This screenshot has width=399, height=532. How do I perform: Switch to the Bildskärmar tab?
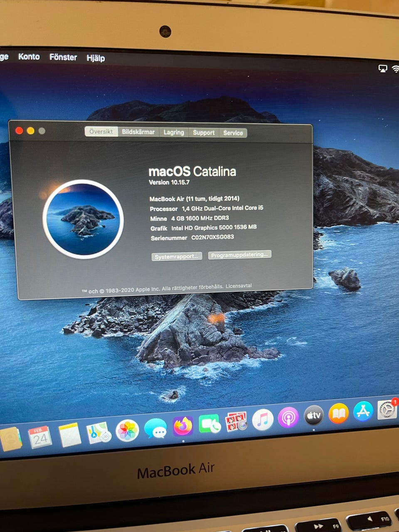click(x=138, y=132)
